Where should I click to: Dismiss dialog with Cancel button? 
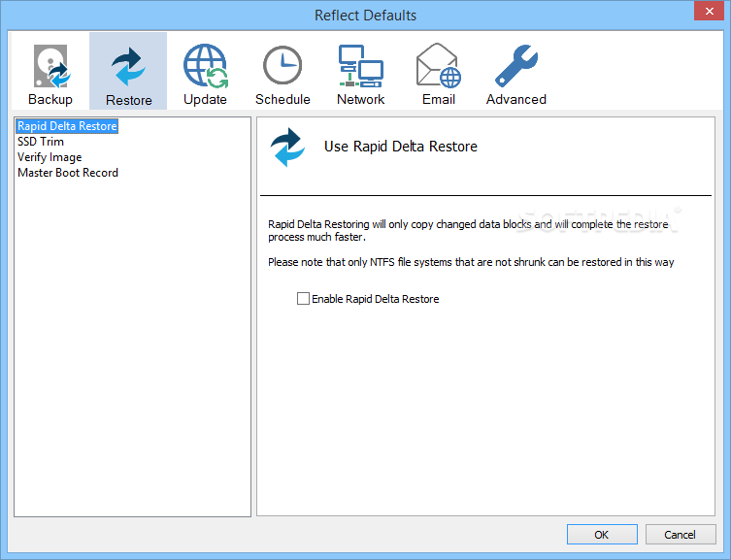pos(681,535)
